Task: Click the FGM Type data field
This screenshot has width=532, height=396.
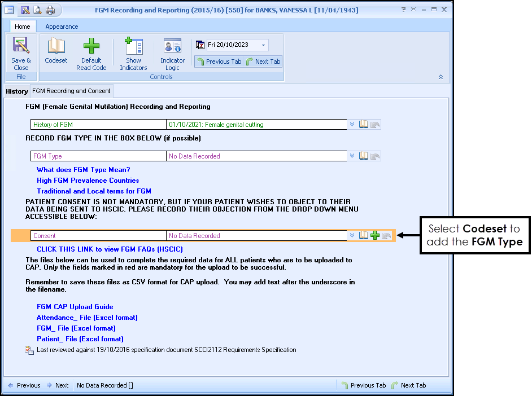Action: tap(256, 156)
